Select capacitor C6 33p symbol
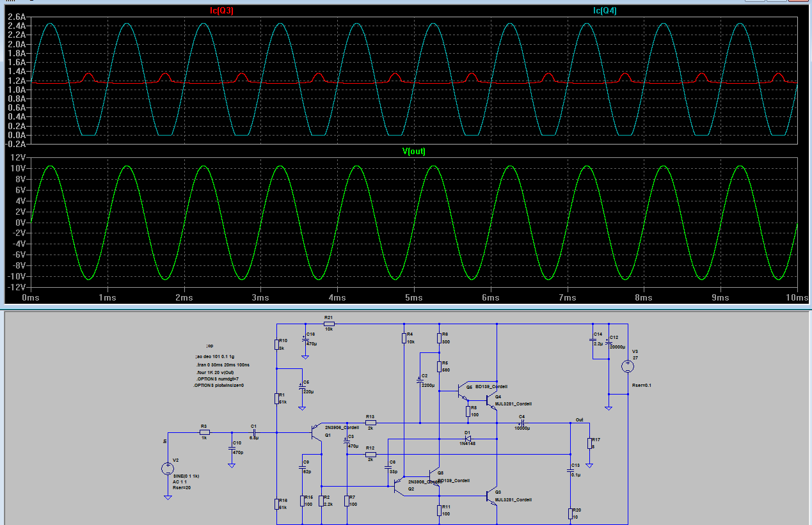This screenshot has width=812, height=525. (388, 467)
